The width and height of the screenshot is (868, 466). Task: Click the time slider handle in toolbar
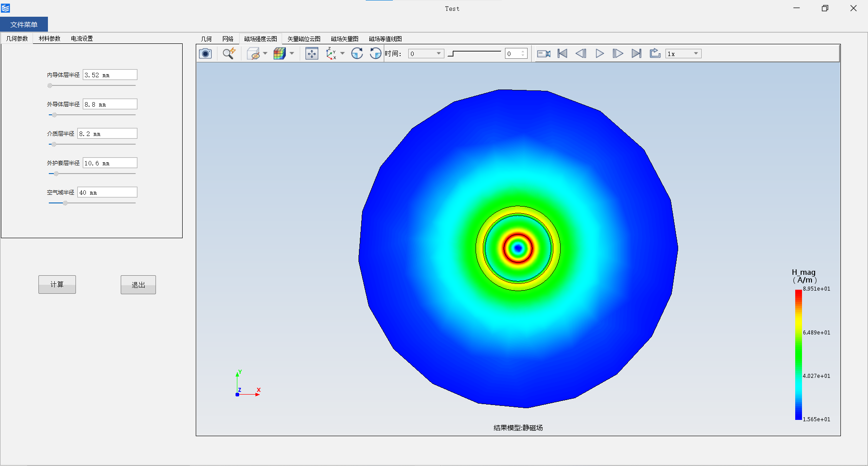pos(451,54)
